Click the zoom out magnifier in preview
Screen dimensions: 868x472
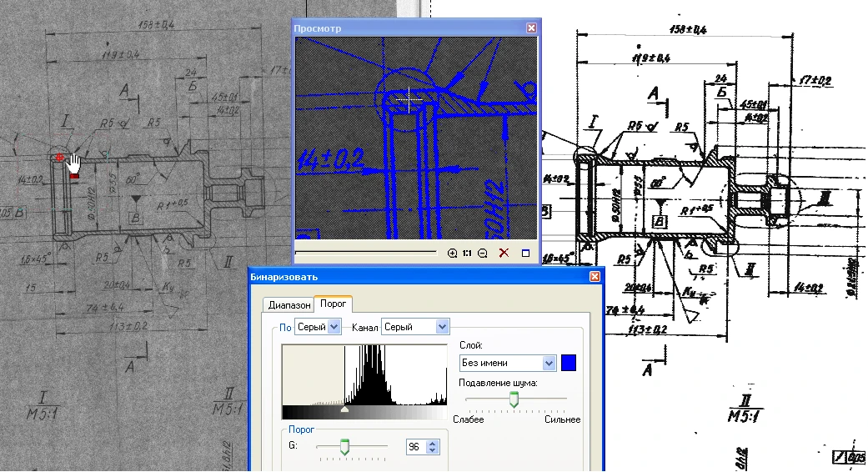click(x=483, y=254)
